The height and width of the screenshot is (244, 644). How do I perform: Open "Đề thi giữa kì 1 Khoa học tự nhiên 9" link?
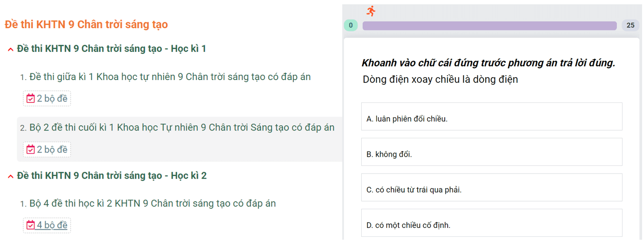point(170,77)
